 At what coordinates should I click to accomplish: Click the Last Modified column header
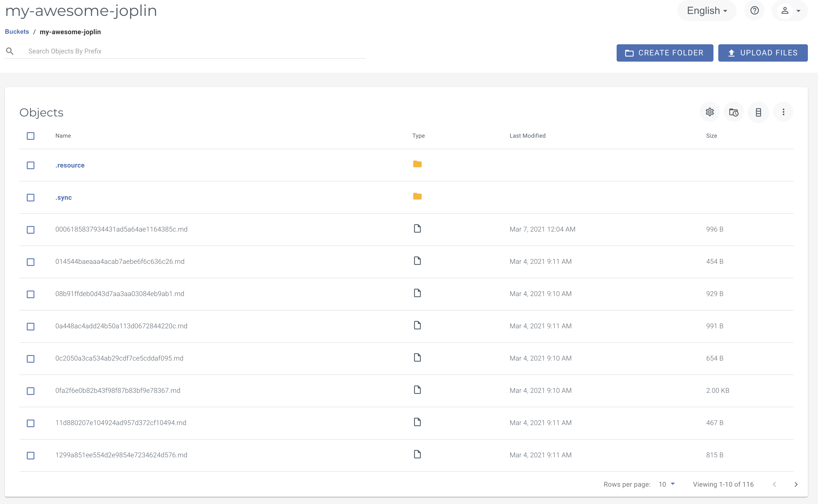(528, 136)
